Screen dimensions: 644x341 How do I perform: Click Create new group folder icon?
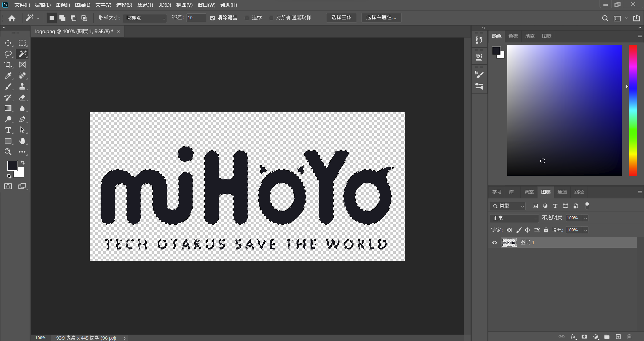[x=607, y=337]
